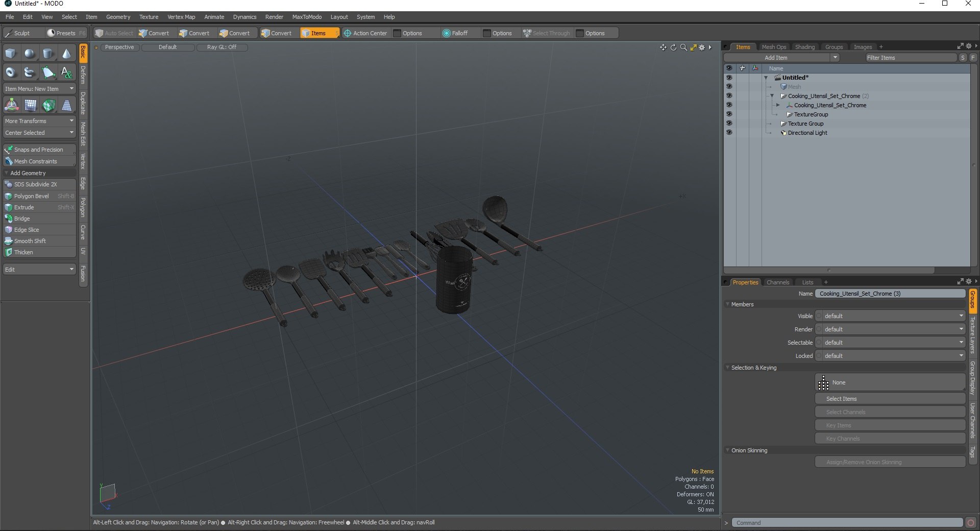
Task: Click the SDS Subdivide 2X tool
Action: [39, 184]
